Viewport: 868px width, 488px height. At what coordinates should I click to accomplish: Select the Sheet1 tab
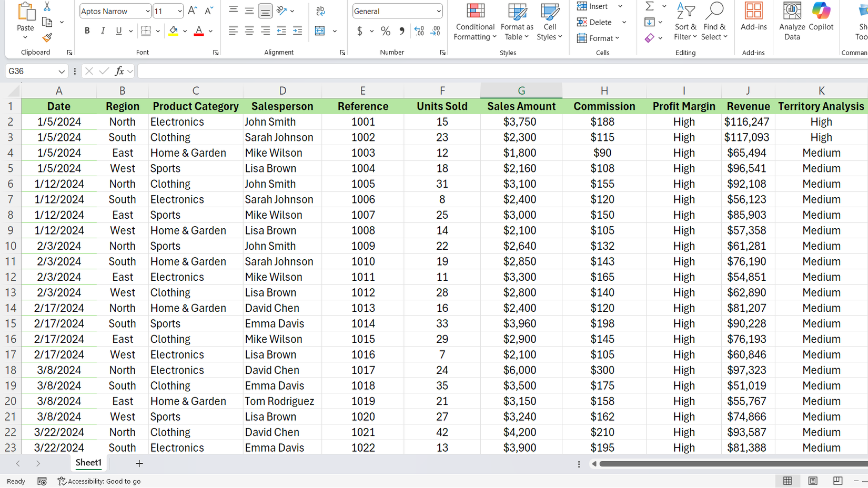pos(88,463)
